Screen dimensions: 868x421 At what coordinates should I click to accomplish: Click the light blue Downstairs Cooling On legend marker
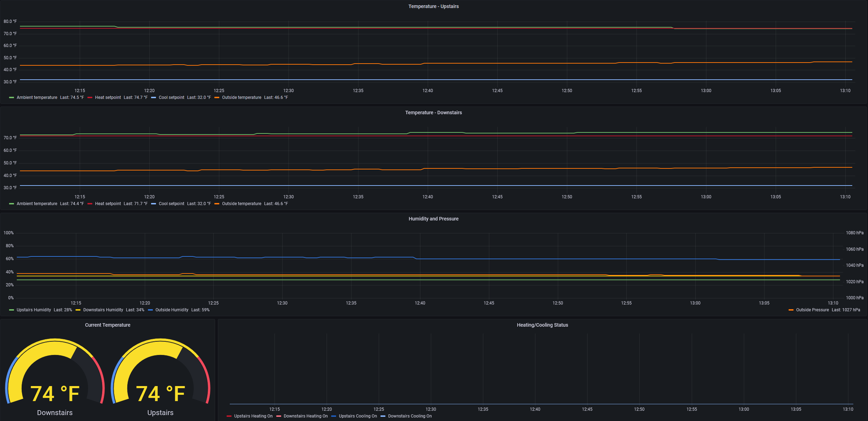point(383,416)
